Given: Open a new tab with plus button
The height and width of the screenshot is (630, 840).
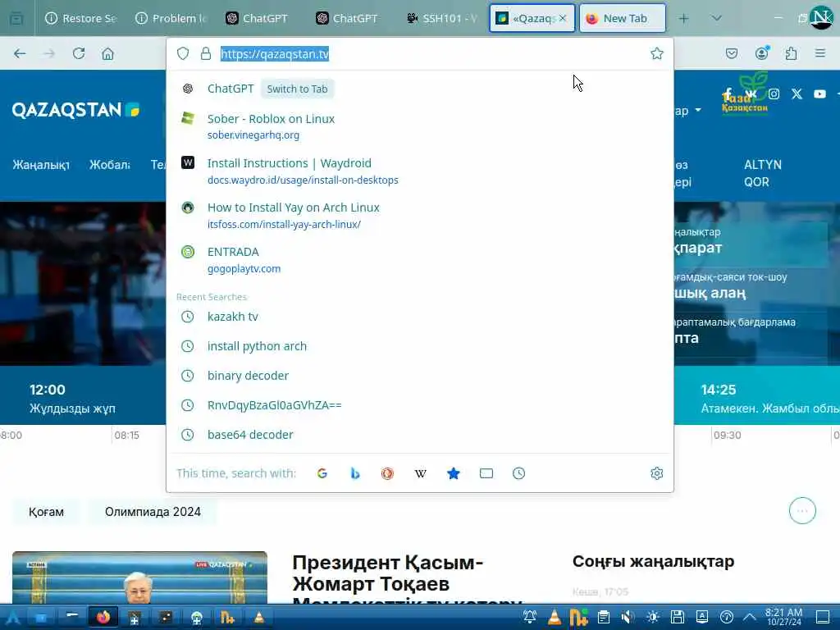Looking at the screenshot, I should 683,19.
